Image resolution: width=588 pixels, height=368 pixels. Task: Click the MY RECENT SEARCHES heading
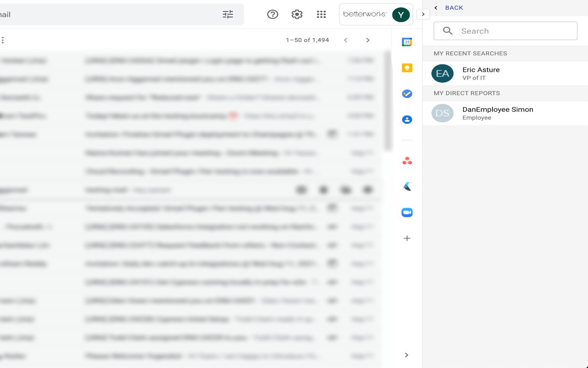pyautogui.click(x=470, y=53)
